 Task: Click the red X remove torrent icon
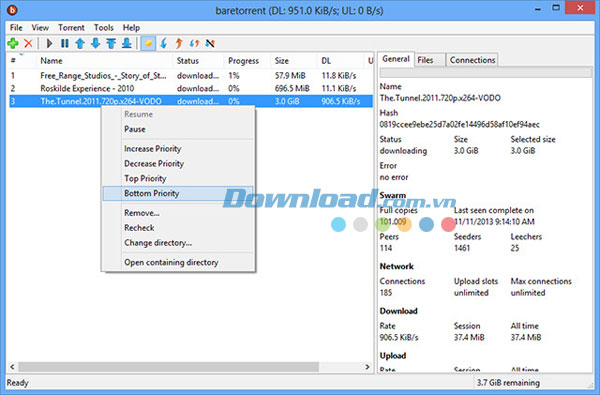tap(28, 43)
